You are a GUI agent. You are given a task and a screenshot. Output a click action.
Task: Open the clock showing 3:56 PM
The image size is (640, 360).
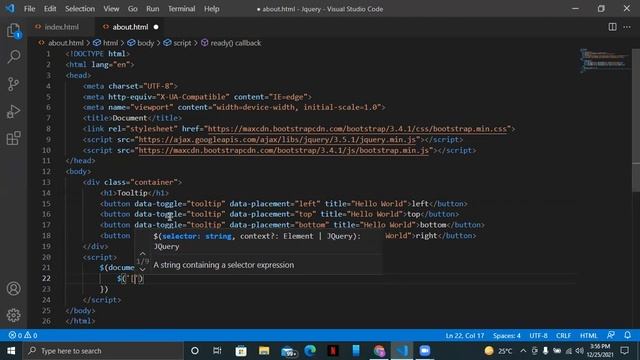(x=600, y=351)
